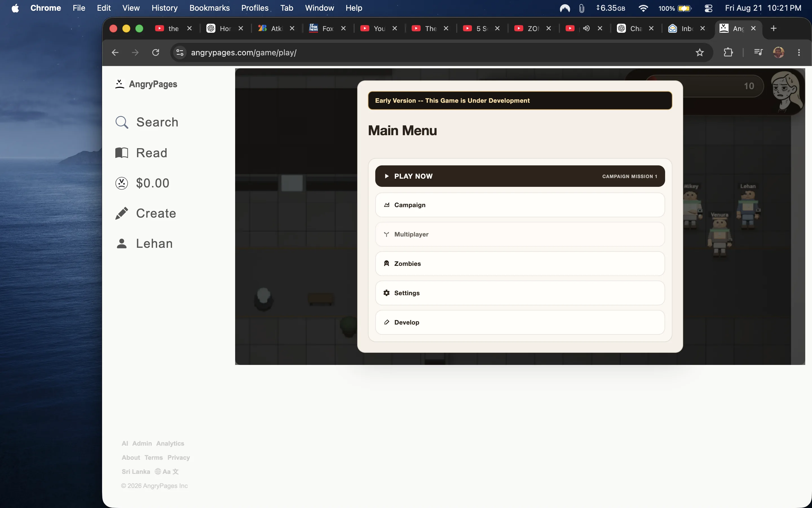
Task: Click the character portrait thumbnail
Action: tap(787, 91)
